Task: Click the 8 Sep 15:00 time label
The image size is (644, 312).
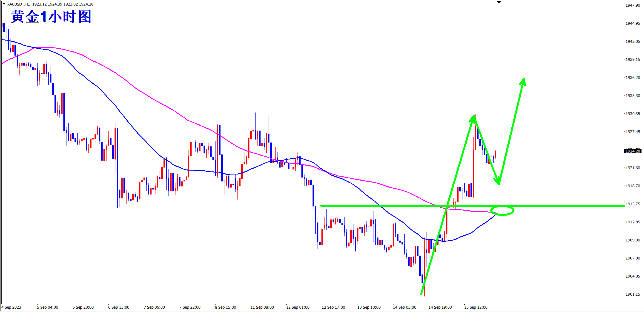Action: [225, 307]
